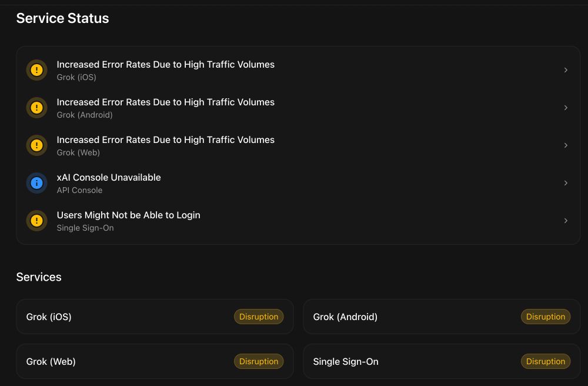
Task: Select the Grok (Android) service card label
Action: (x=345, y=317)
